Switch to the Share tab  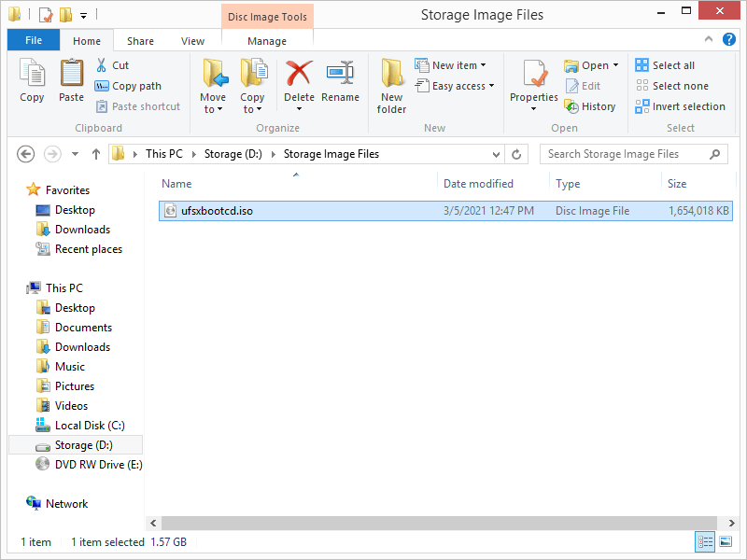tap(141, 41)
